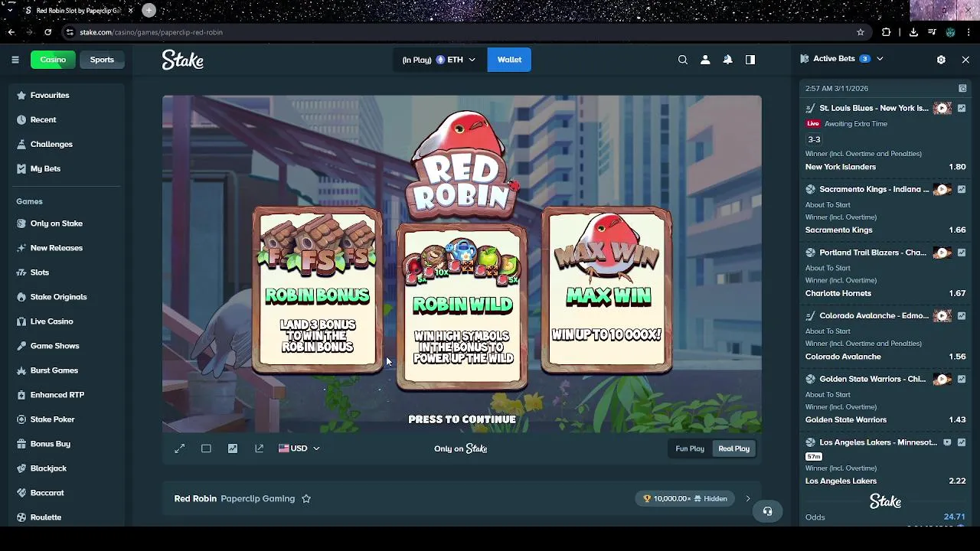The height and width of the screenshot is (551, 980).
Task: Watch the St. Louis Blues stream thumbnail
Action: pyautogui.click(x=942, y=108)
